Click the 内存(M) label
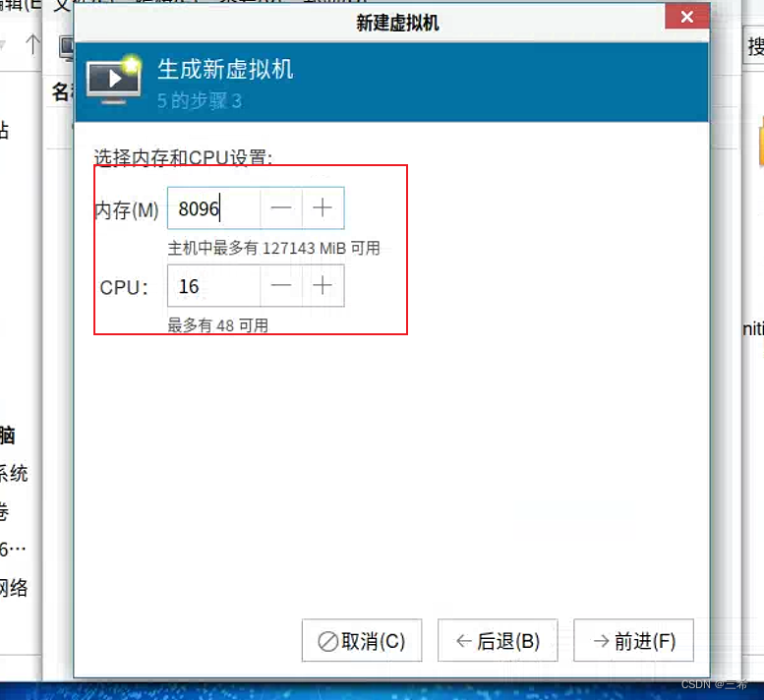764x700 pixels. pyautogui.click(x=127, y=210)
